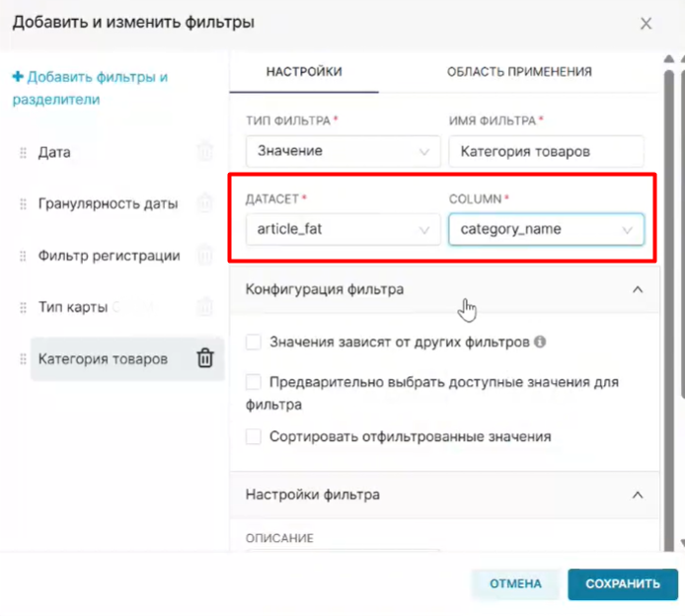Click info icon near Значения зависят
This screenshot has width=685, height=616.
tap(540, 343)
